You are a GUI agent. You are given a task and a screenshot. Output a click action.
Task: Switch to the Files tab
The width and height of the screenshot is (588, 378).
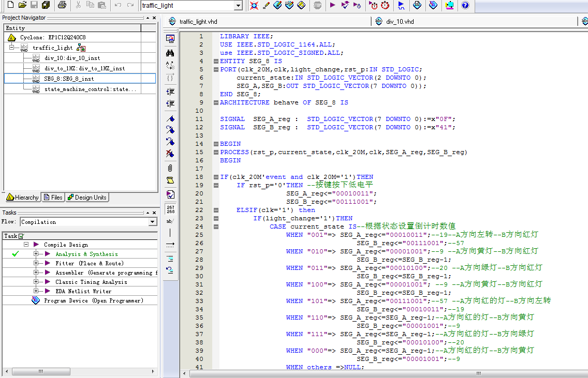[x=53, y=198]
